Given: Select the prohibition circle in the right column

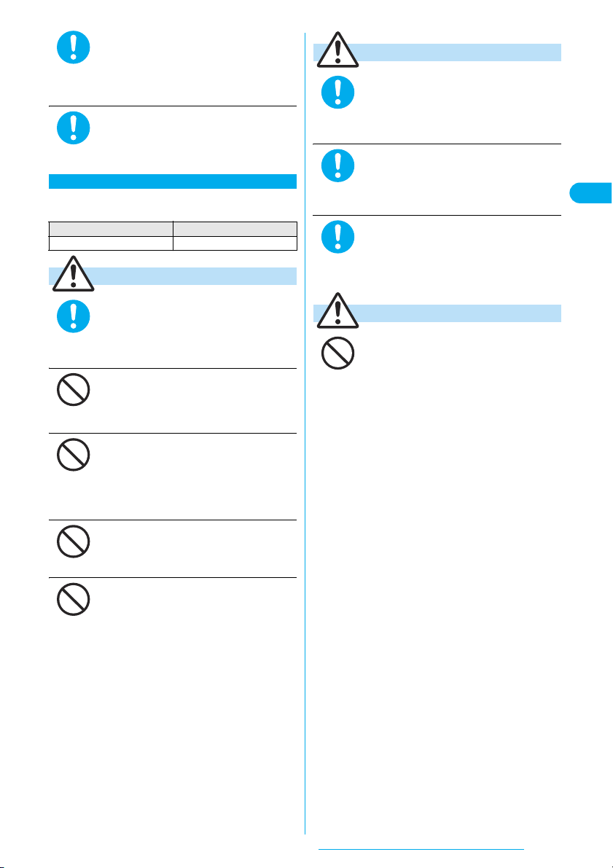Looking at the screenshot, I should click(x=337, y=353).
